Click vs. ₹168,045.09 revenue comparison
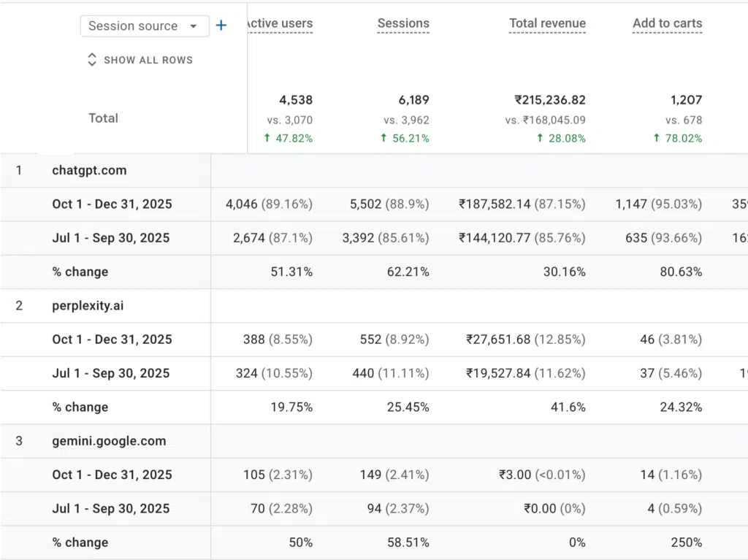Viewport: 748px width, 560px height. pyautogui.click(x=545, y=120)
